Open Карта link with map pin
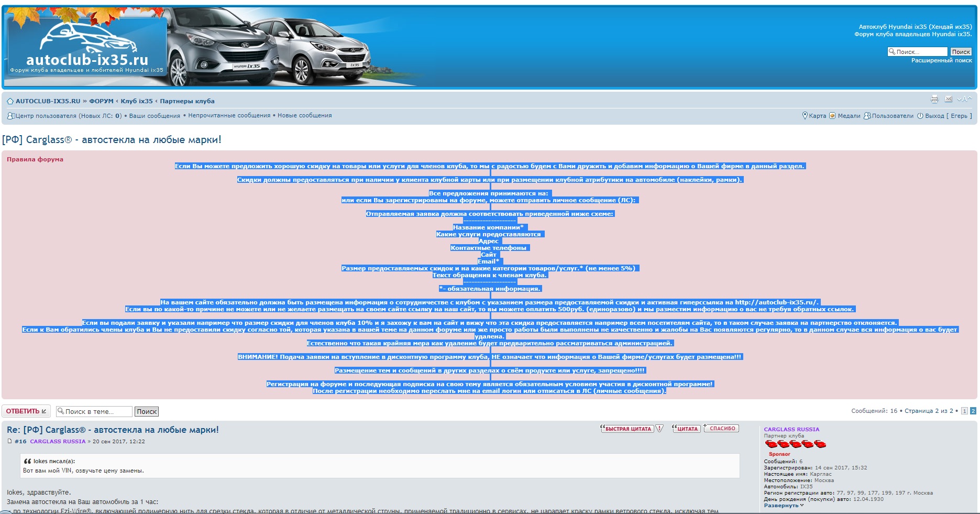Viewport: 980px width, 514px height. click(814, 116)
